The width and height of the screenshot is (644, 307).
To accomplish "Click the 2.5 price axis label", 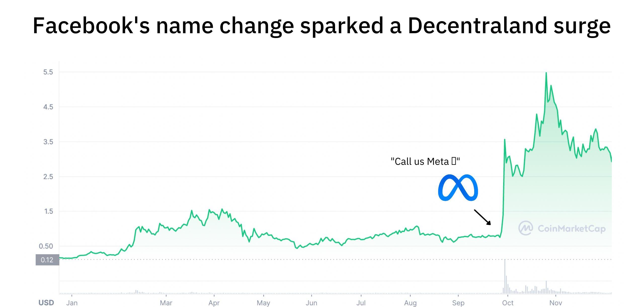I will coord(48,177).
